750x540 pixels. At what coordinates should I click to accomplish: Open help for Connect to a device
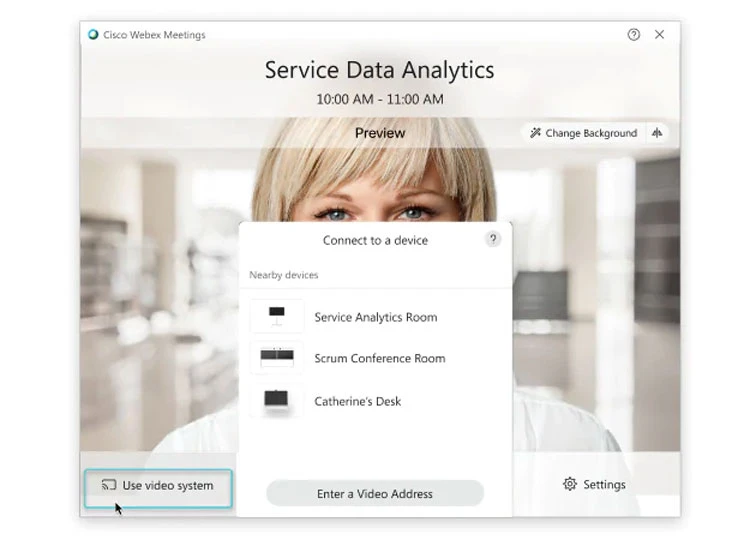tap(493, 239)
